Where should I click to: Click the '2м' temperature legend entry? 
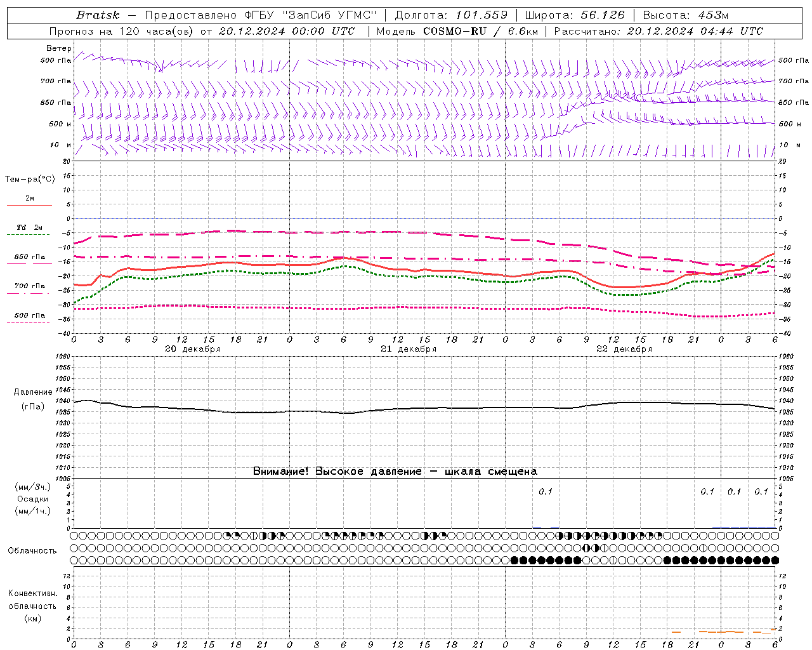coord(29,198)
